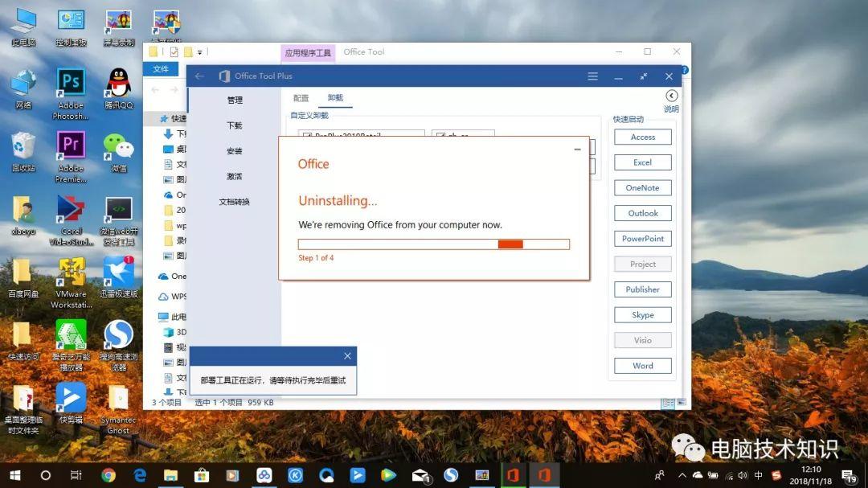This screenshot has width=868, height=488.
Task: Click Chrome in the taskbar
Action: 108,474
